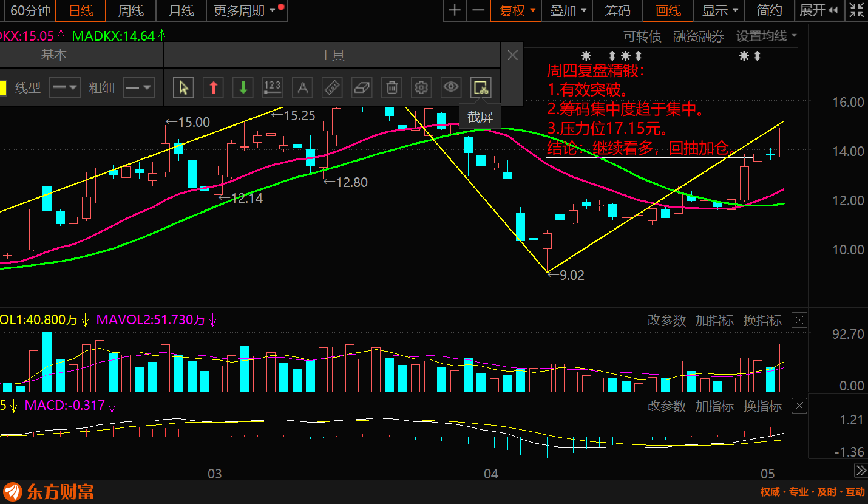Image resolution: width=868 pixels, height=504 pixels.
Task: Close the volume indicator pane
Action: click(799, 320)
